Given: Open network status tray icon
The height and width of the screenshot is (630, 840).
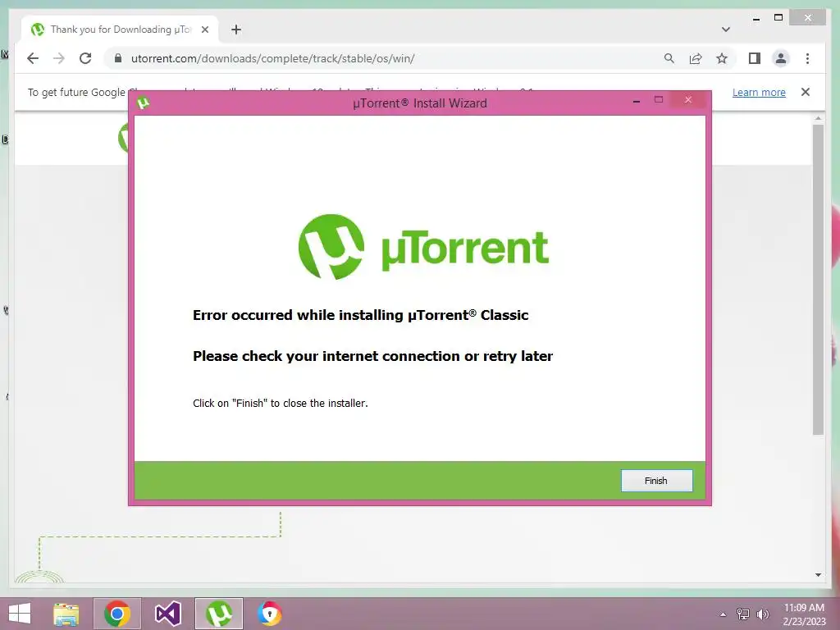Looking at the screenshot, I should 743,614.
